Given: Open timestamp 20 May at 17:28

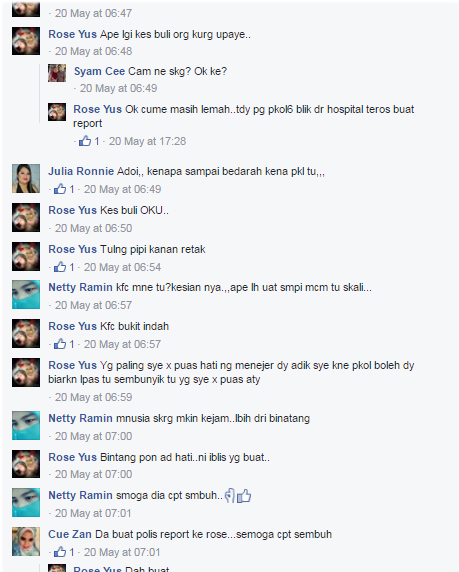Looking at the screenshot, I should click(x=147, y=141).
